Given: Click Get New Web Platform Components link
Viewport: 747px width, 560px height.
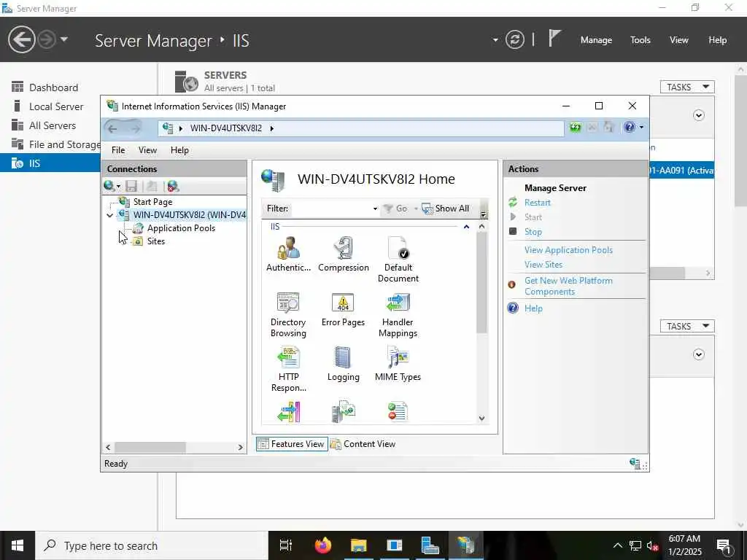Looking at the screenshot, I should (568, 286).
